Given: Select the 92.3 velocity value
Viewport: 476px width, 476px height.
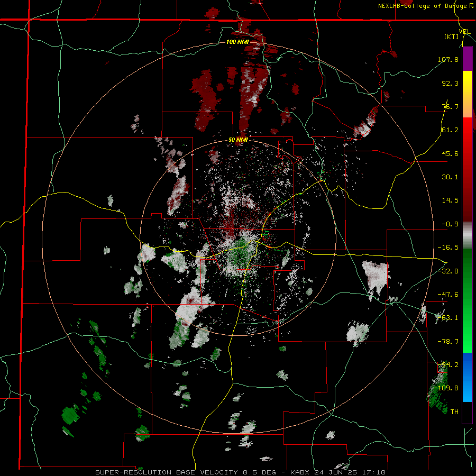Looking at the screenshot, I should (450, 83).
